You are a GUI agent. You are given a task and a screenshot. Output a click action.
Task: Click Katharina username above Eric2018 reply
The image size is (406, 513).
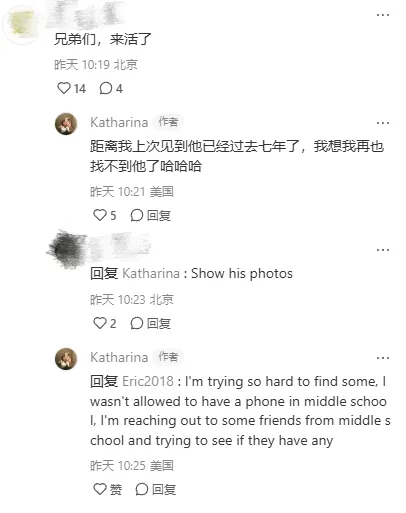(119, 357)
